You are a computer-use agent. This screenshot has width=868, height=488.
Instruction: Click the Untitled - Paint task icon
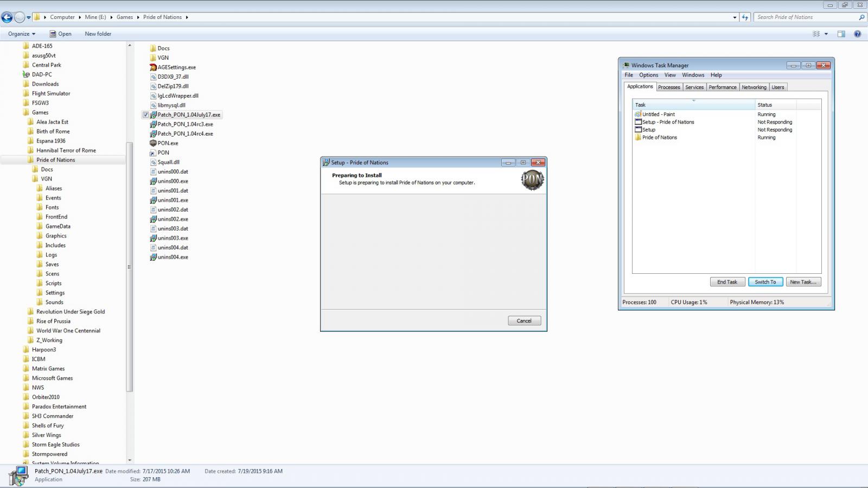pos(638,114)
